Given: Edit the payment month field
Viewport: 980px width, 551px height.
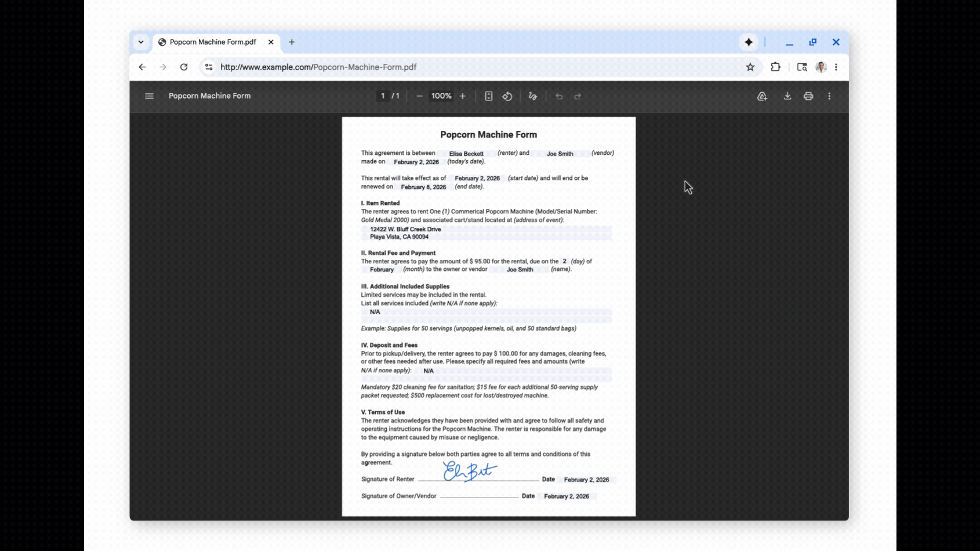Looking at the screenshot, I should pos(382,270).
